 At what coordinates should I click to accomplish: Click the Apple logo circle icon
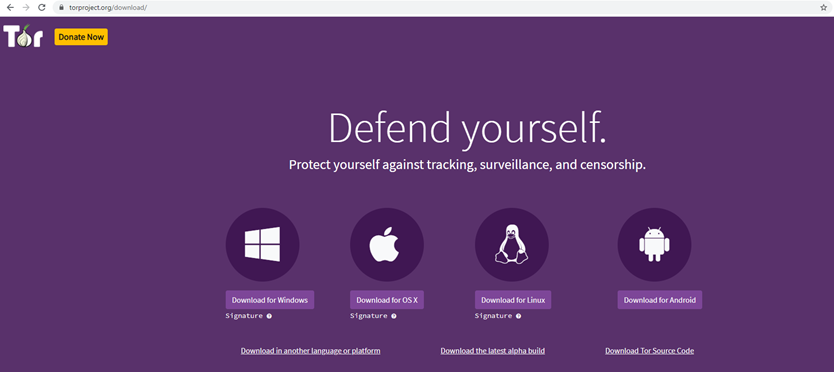387,244
